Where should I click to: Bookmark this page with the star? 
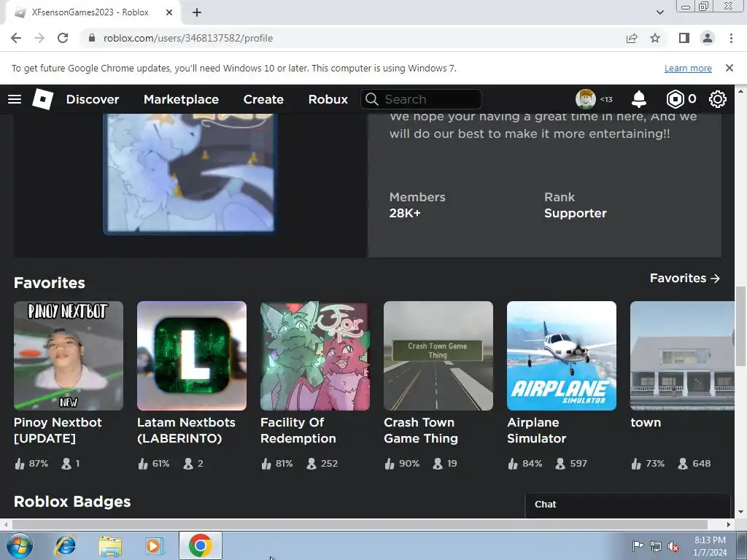tap(655, 38)
